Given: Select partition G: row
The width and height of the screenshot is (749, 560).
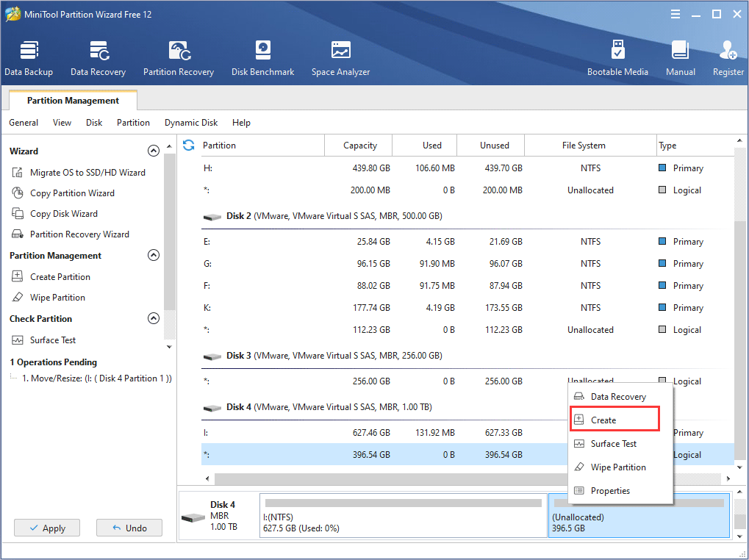Looking at the screenshot, I should click(467, 264).
